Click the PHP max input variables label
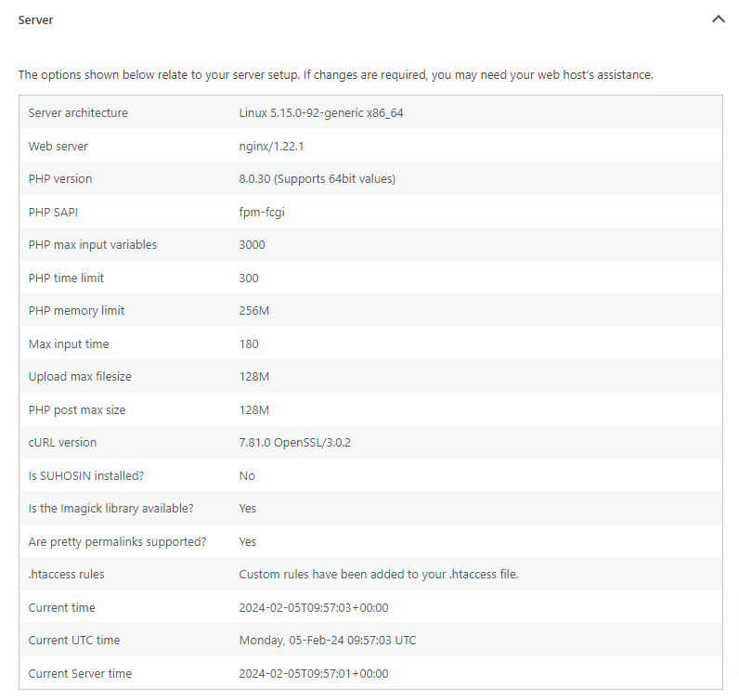 click(93, 245)
